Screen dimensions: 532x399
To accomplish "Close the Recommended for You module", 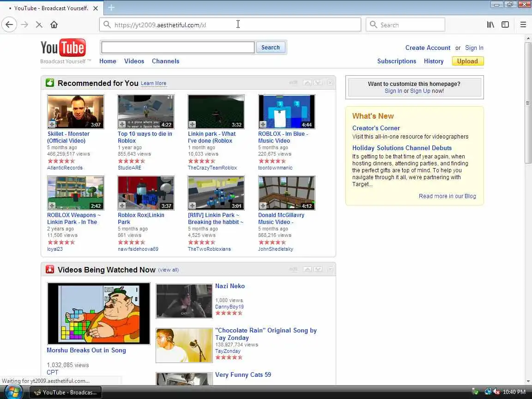I will coord(330,83).
